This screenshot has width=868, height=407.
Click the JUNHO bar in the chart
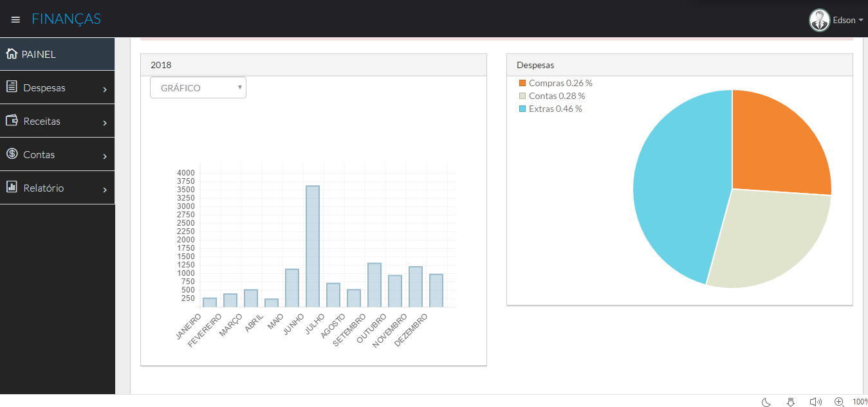tap(313, 246)
